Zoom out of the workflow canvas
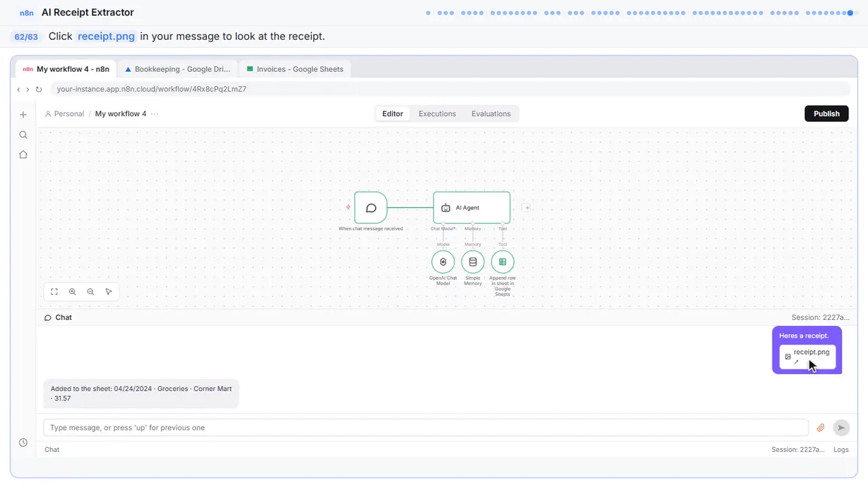Image resolution: width=868 pixels, height=488 pixels. point(90,291)
